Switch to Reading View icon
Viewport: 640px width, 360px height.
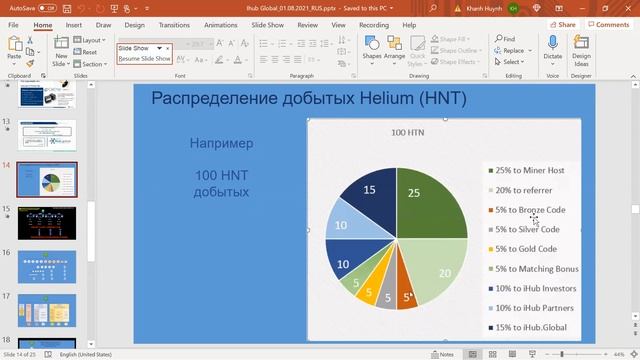pyautogui.click(x=512, y=354)
